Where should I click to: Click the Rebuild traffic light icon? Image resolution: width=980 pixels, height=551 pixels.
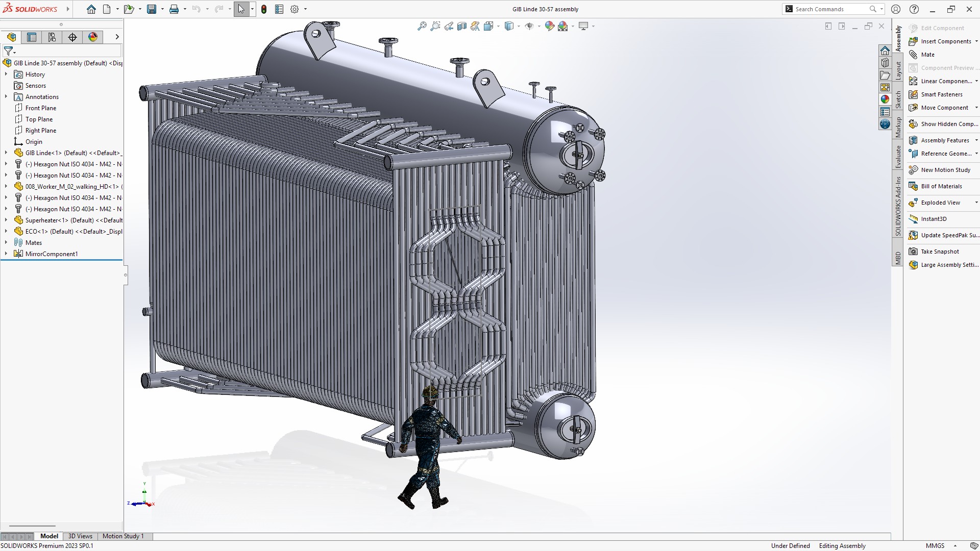click(264, 9)
